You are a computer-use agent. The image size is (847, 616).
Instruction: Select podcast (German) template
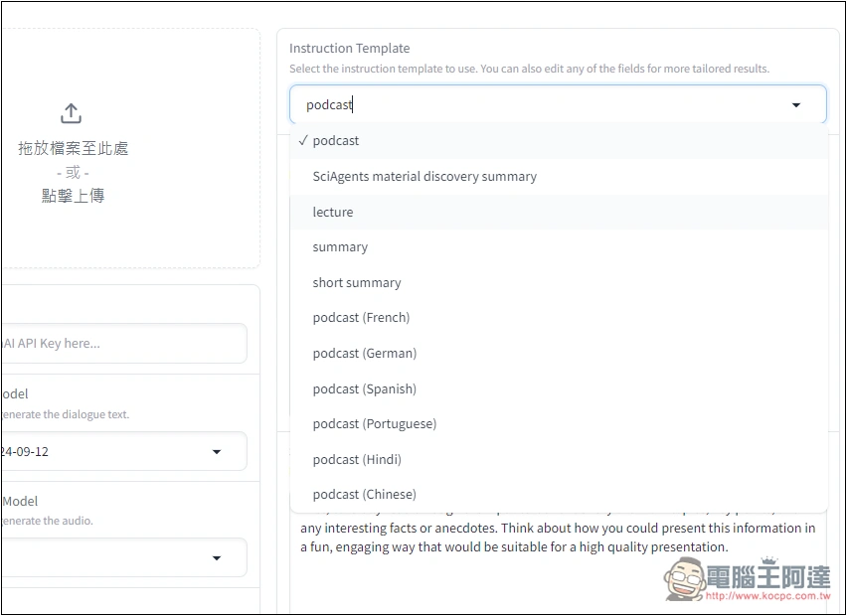(x=559, y=354)
